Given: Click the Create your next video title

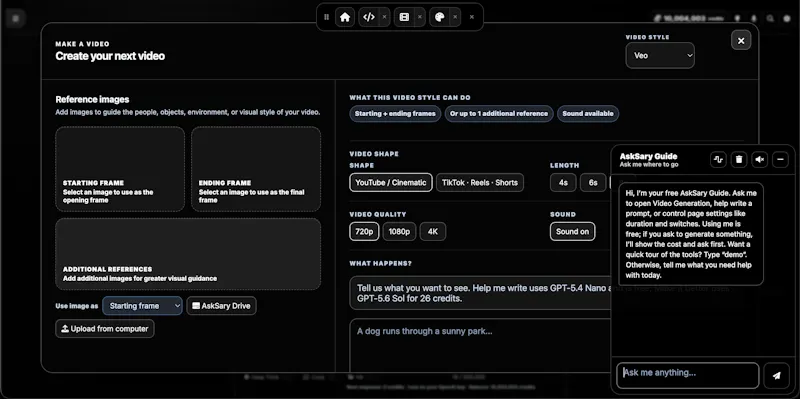Looking at the screenshot, I should click(x=110, y=56).
